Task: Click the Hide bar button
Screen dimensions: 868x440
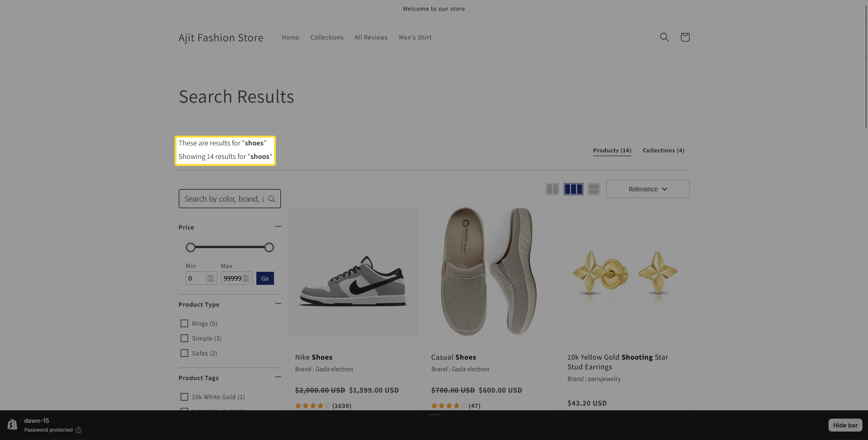Action: tap(845, 425)
